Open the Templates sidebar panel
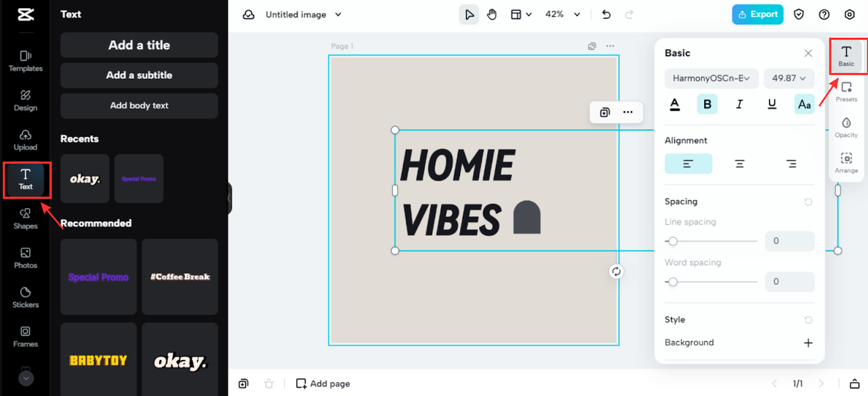The height and width of the screenshot is (396, 868). (x=26, y=61)
